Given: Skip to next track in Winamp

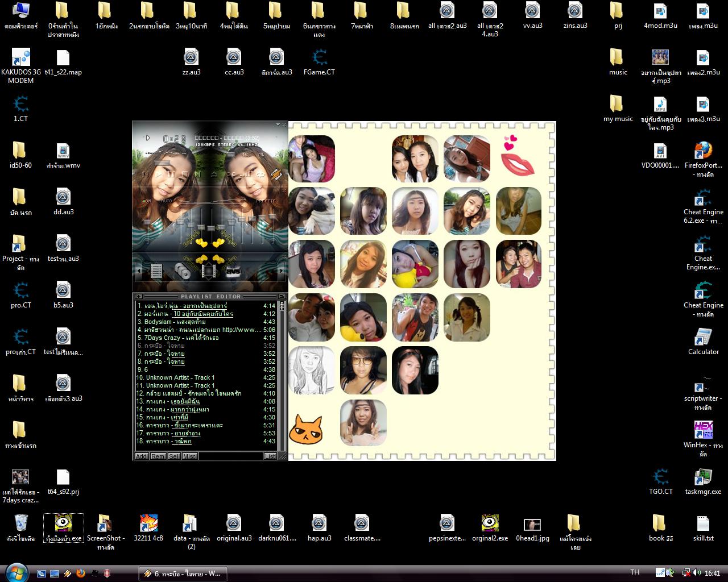Looking at the screenshot, I should point(198,174).
